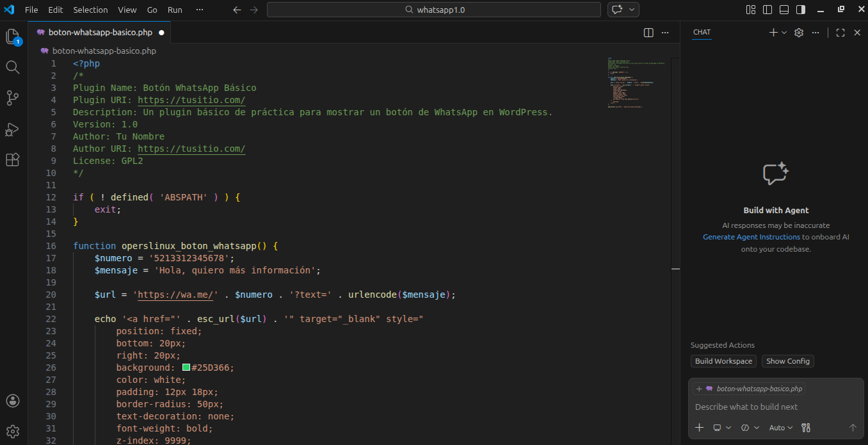Follow the Generate Agent Instructions link
This screenshot has width=868, height=445.
[x=751, y=237]
